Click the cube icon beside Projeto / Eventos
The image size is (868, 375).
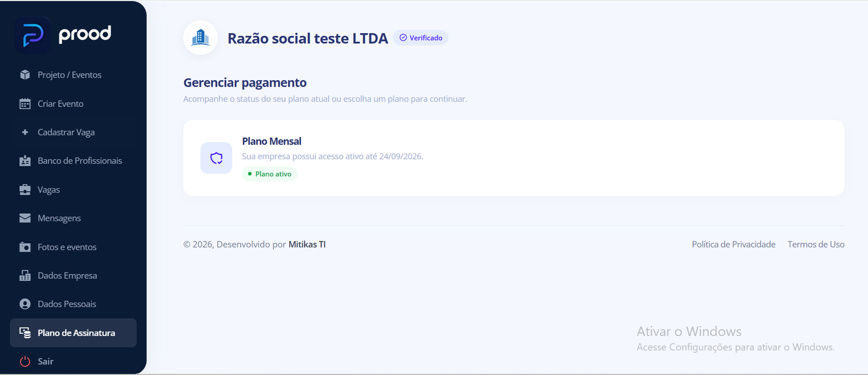coord(25,75)
